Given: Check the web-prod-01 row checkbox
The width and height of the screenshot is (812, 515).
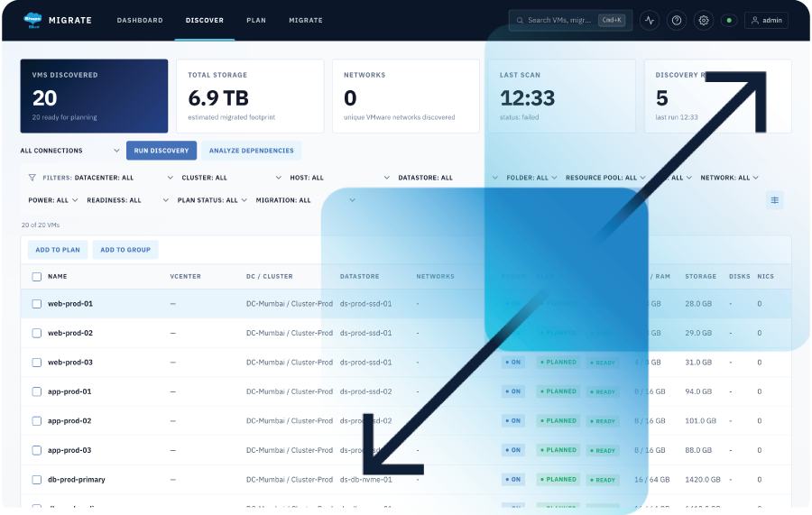Looking at the screenshot, I should [x=37, y=304].
